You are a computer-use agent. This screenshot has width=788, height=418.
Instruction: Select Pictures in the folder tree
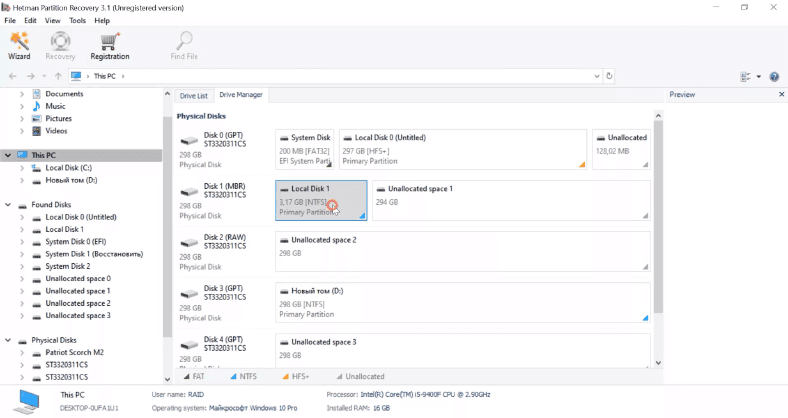point(58,119)
